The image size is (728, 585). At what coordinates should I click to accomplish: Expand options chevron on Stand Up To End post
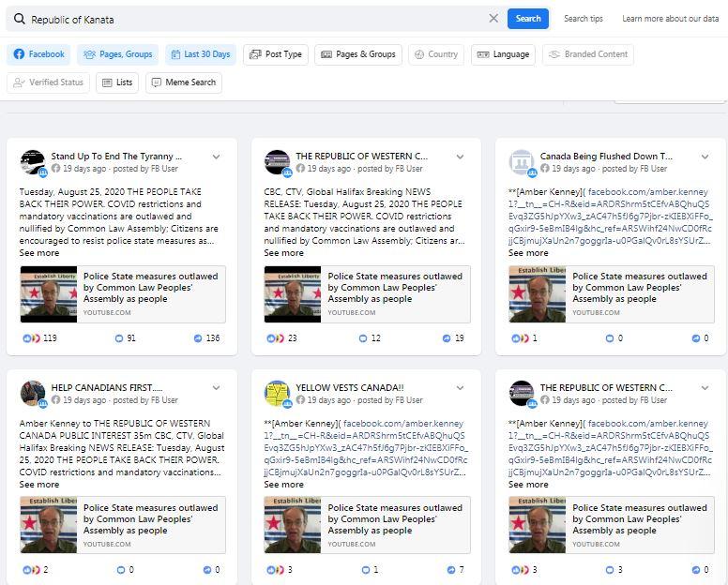click(x=217, y=157)
